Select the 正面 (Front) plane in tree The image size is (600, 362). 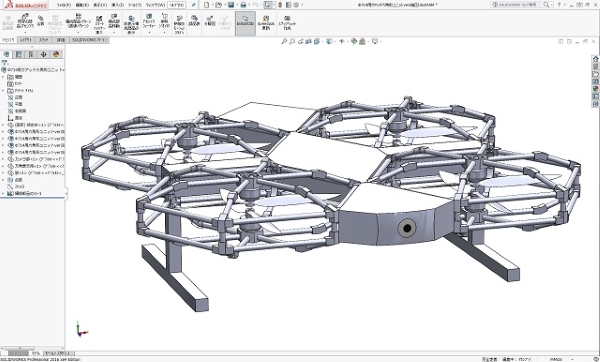[x=18, y=97]
